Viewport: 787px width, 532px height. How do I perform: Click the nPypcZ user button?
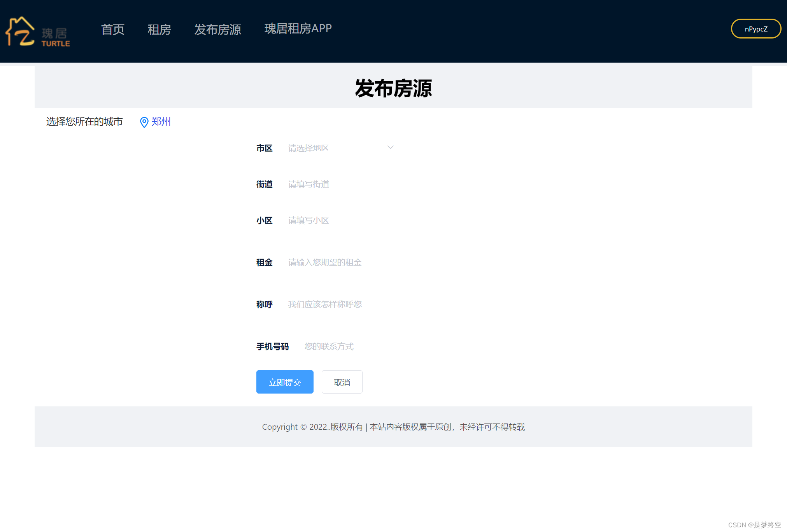tap(755, 29)
